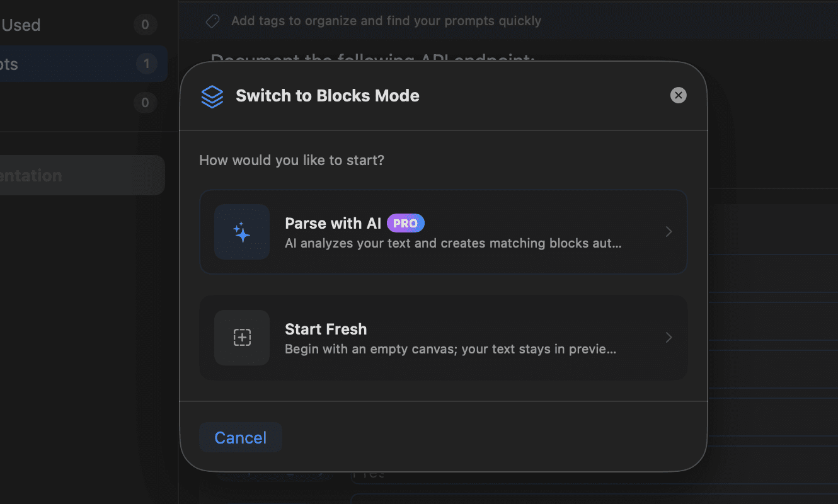Open Parse with AI using its chevron

[x=669, y=232]
